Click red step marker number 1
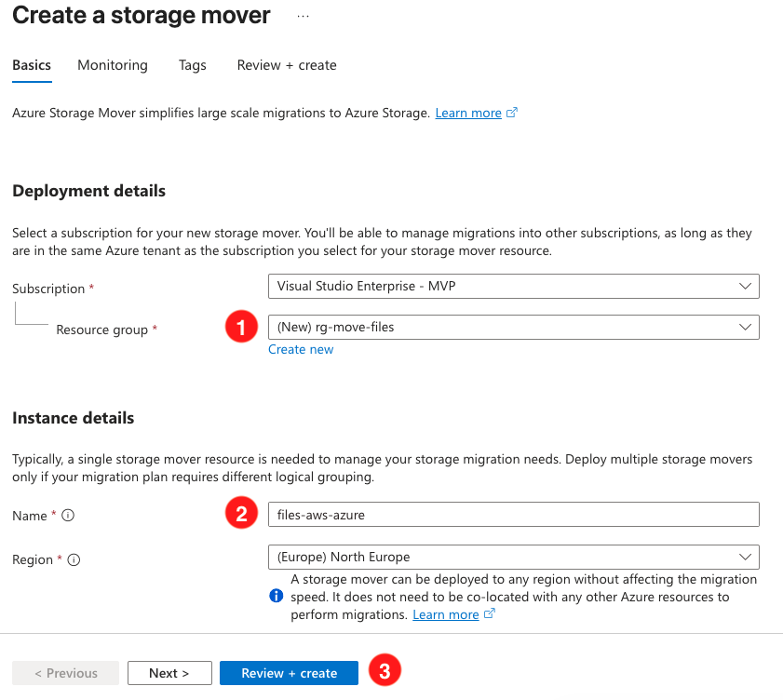This screenshot has width=783, height=700. coord(242,327)
